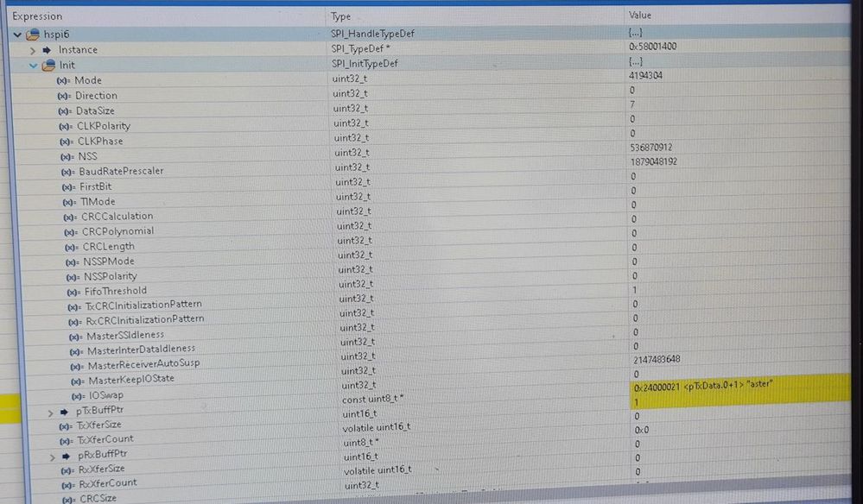Click the variable icon beside IOSwap
Viewport: 863px width, 504px height.
click(x=78, y=396)
